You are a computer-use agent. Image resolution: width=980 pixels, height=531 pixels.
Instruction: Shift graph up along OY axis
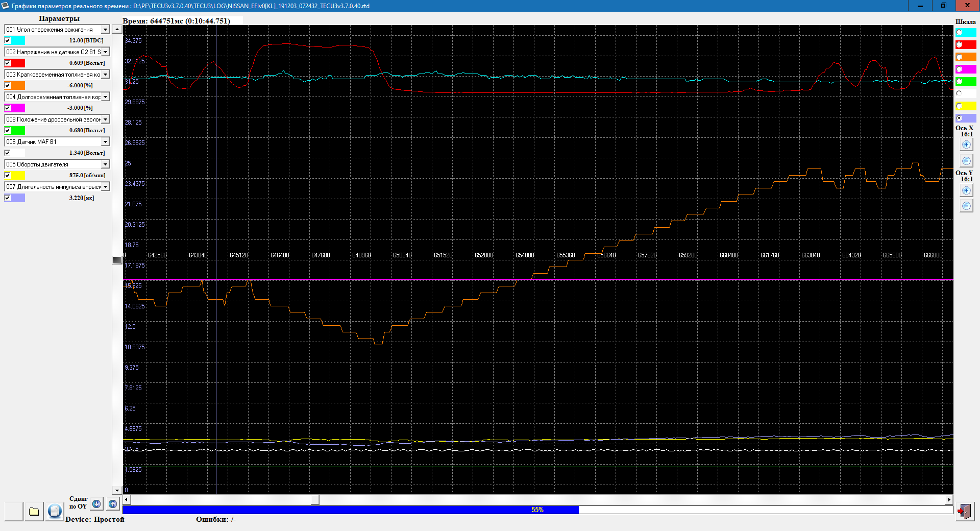[x=113, y=504]
